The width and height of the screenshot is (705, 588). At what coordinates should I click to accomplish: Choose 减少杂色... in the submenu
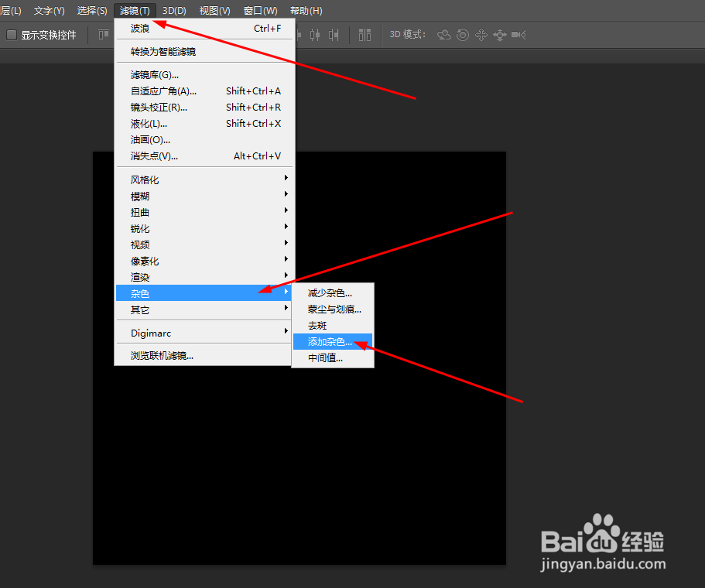click(x=333, y=293)
